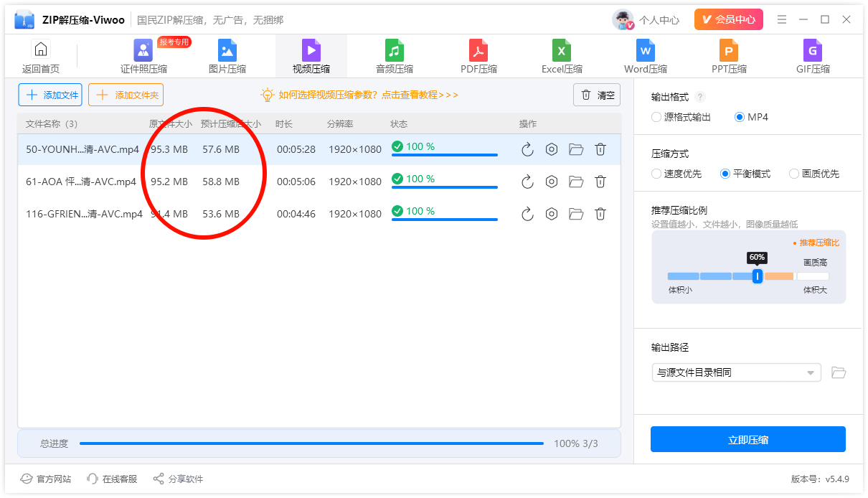Click the output format help question icon
Image resolution: width=868 pixels, height=498 pixels.
(x=700, y=97)
